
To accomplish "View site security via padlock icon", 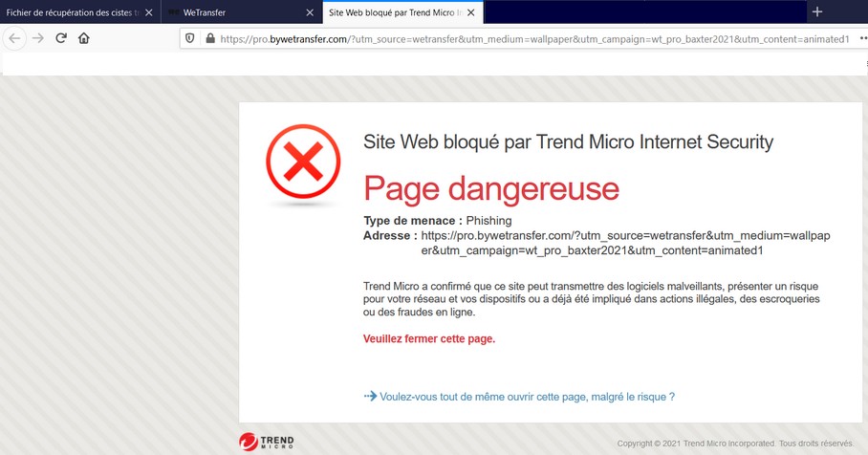I will pos(209,39).
